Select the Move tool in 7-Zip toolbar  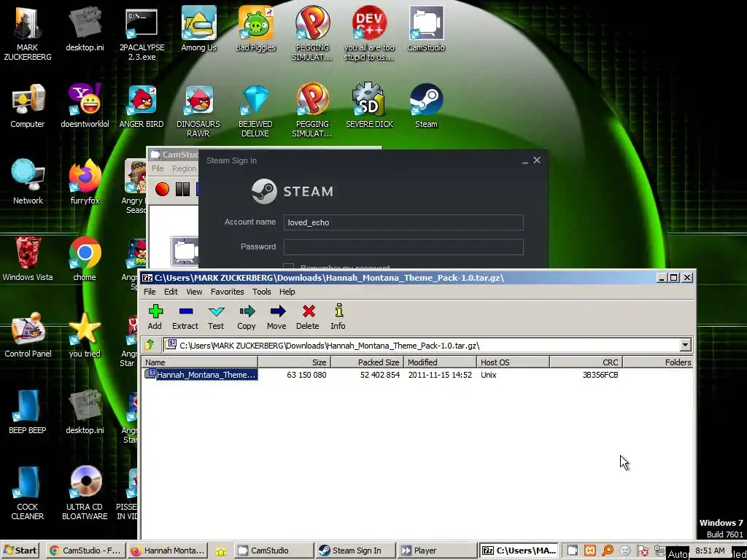tap(276, 316)
